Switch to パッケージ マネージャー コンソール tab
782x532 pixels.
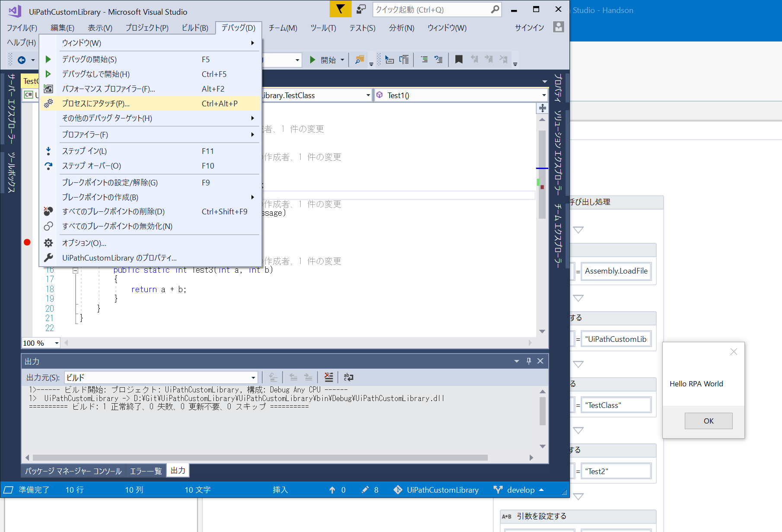(x=73, y=471)
